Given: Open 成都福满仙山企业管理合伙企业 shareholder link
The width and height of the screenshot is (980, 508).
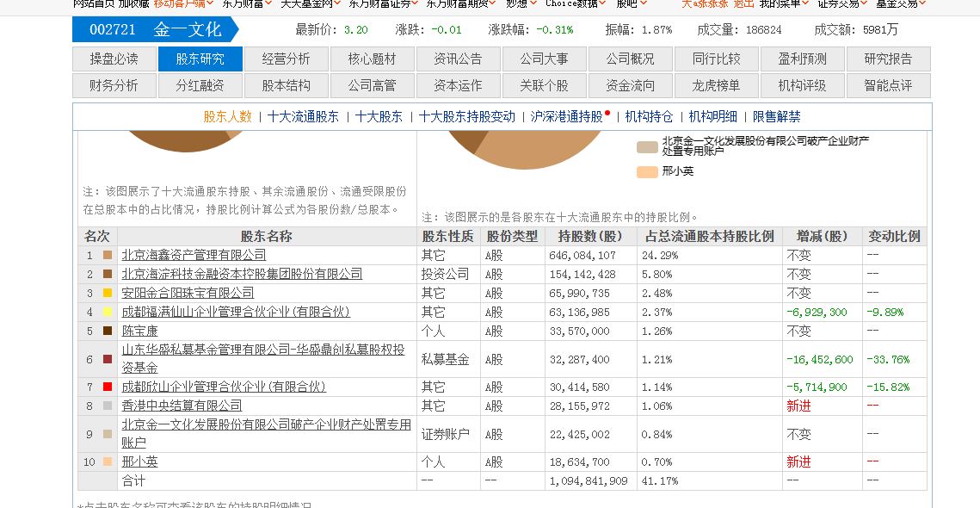Looking at the screenshot, I should pyautogui.click(x=236, y=312).
